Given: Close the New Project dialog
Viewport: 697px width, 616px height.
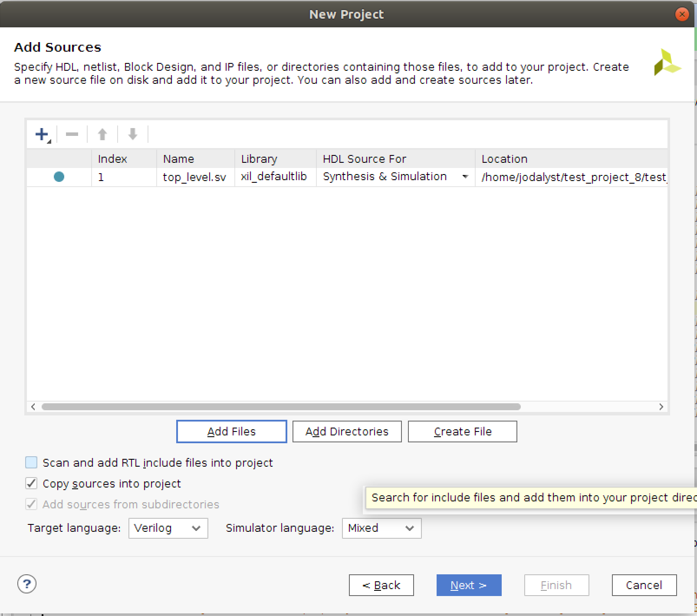Looking at the screenshot, I should (x=682, y=14).
